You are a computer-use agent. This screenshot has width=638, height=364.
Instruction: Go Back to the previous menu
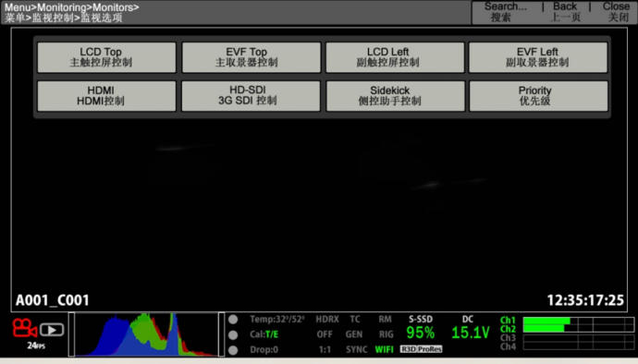pyautogui.click(x=565, y=12)
